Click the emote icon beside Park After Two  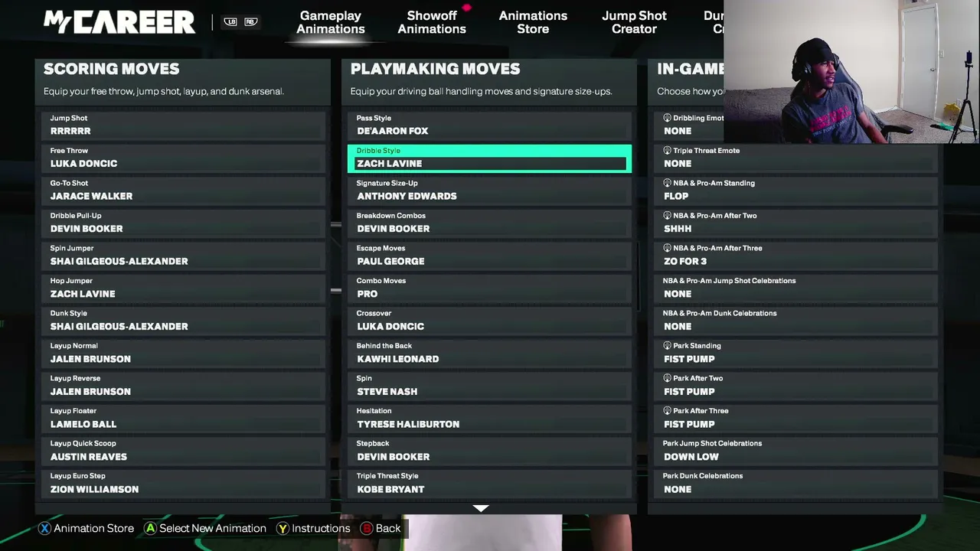(x=667, y=378)
